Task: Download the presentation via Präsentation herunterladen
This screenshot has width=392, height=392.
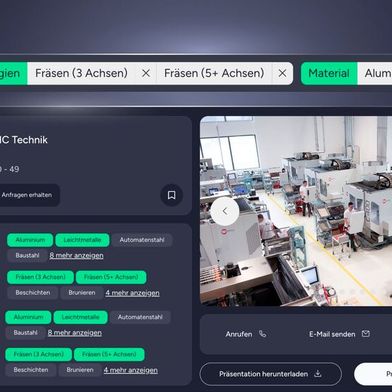Action: click(x=271, y=374)
